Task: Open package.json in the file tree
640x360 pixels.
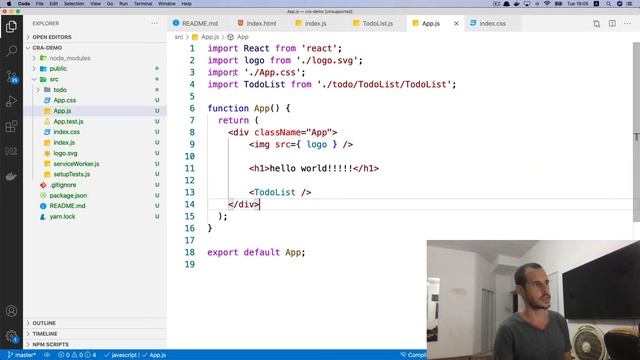Action: point(68,196)
